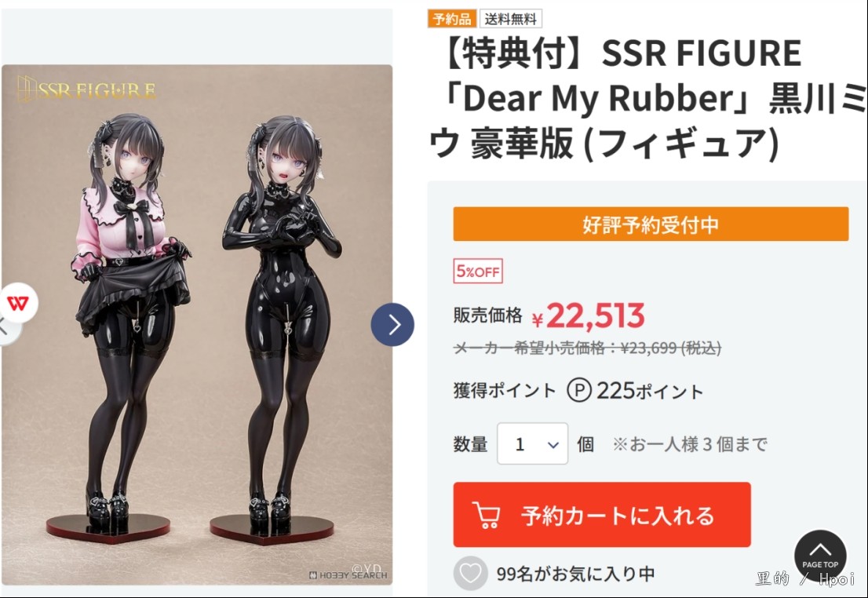868x598 pixels.
Task: Click the quantity dropdown chevron arrow
Action: click(553, 445)
